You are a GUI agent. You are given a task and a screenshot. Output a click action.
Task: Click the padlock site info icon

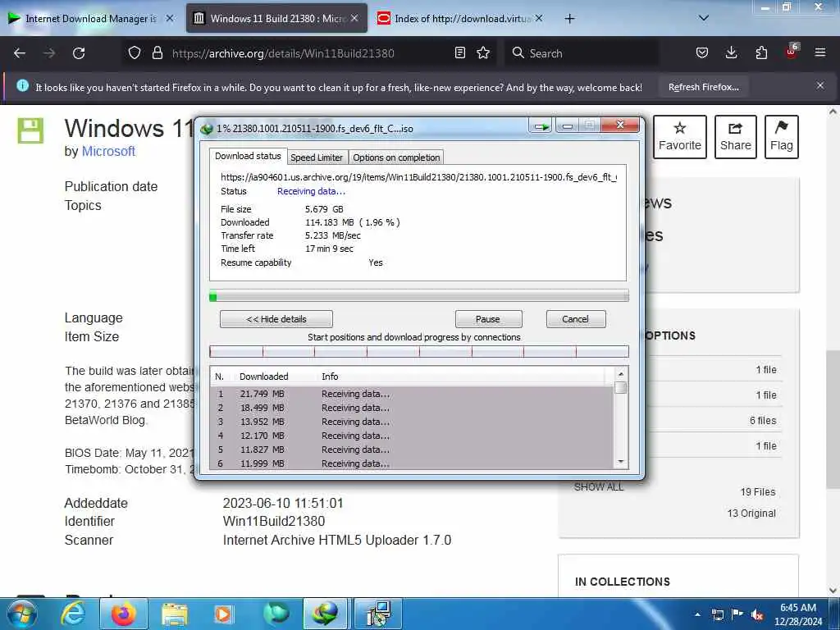(x=157, y=53)
